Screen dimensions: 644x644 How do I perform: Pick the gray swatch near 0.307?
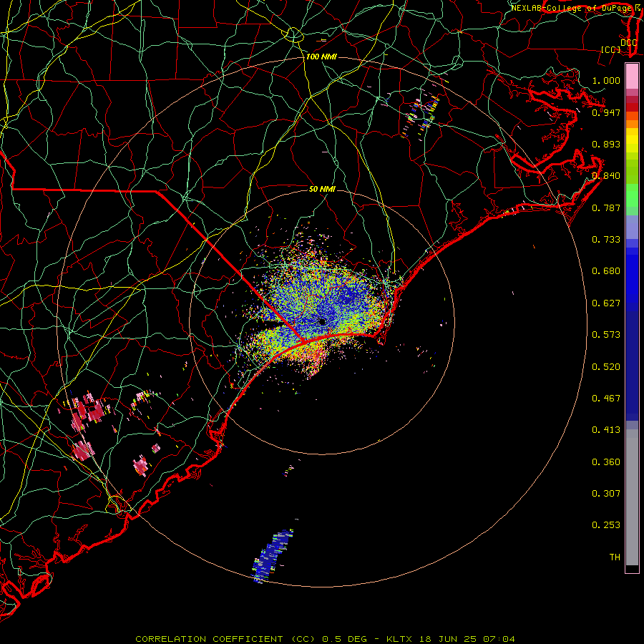pos(632,497)
